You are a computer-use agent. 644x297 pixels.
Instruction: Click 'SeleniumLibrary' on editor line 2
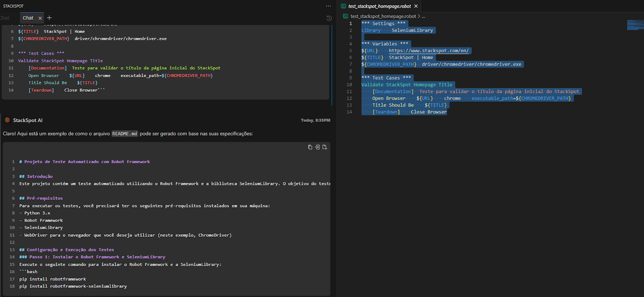412,30
